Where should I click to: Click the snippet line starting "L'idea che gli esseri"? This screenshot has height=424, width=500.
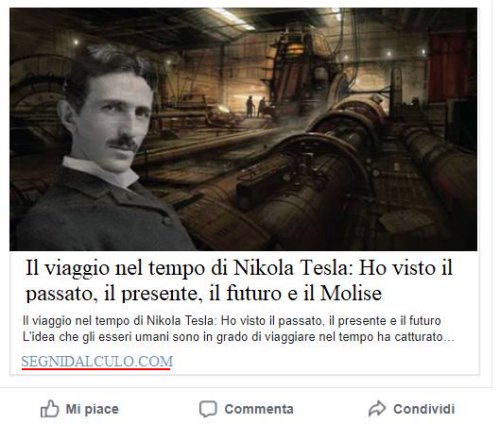239,337
